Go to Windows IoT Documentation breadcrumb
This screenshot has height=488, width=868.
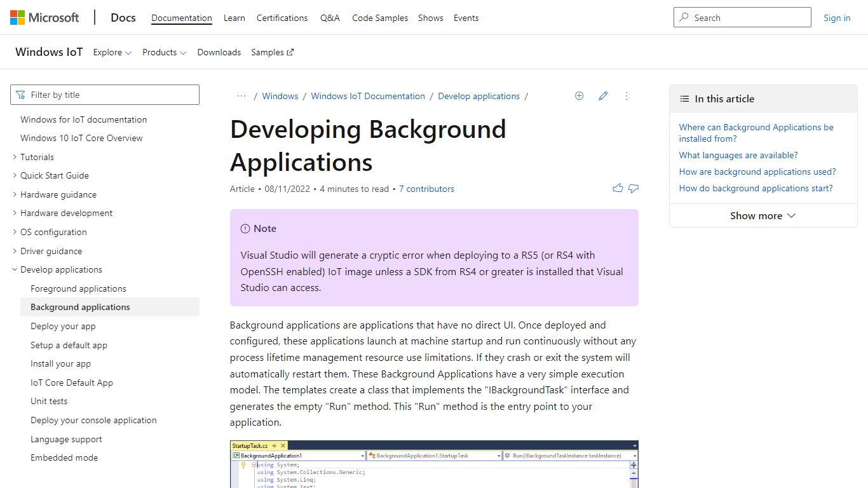[x=368, y=96]
